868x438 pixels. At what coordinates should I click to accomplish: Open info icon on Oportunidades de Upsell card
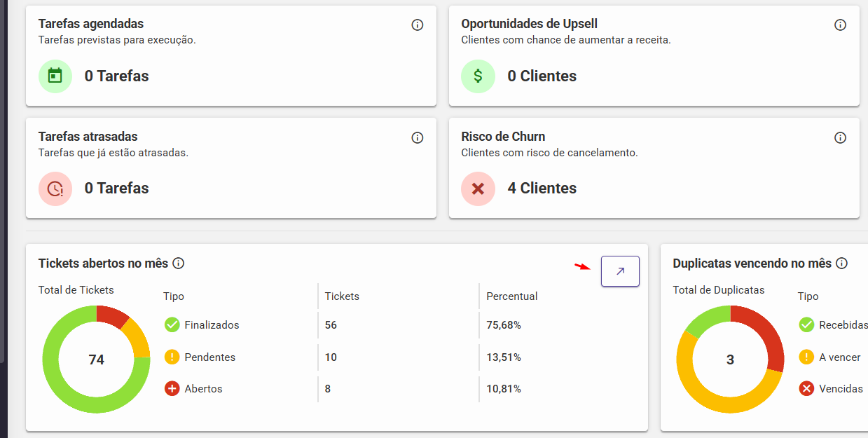coord(841,25)
